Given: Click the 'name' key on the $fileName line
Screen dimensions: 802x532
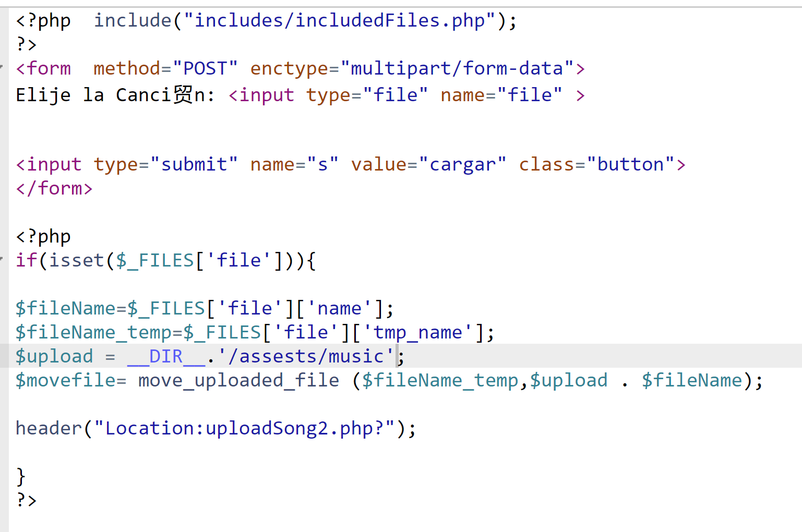Looking at the screenshot, I should pos(339,308).
